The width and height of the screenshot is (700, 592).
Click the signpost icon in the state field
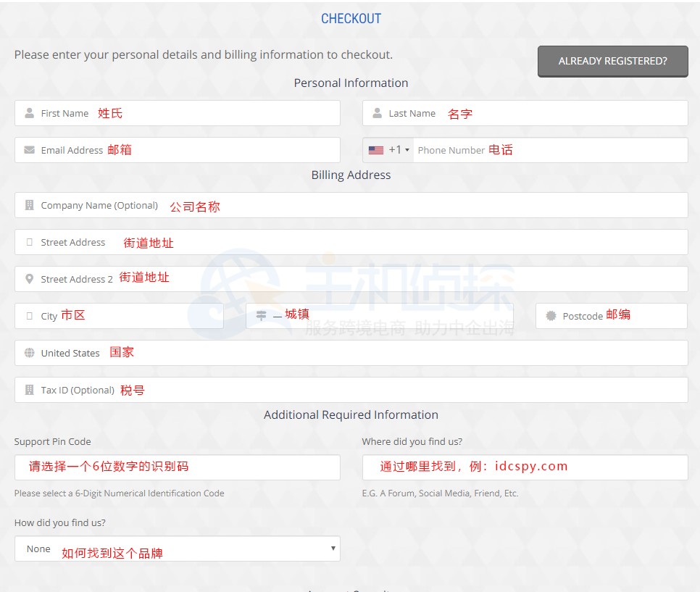(x=261, y=316)
